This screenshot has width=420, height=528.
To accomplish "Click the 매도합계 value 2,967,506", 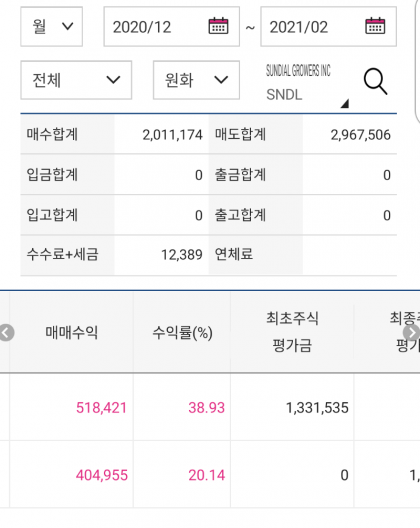I will 360,135.
